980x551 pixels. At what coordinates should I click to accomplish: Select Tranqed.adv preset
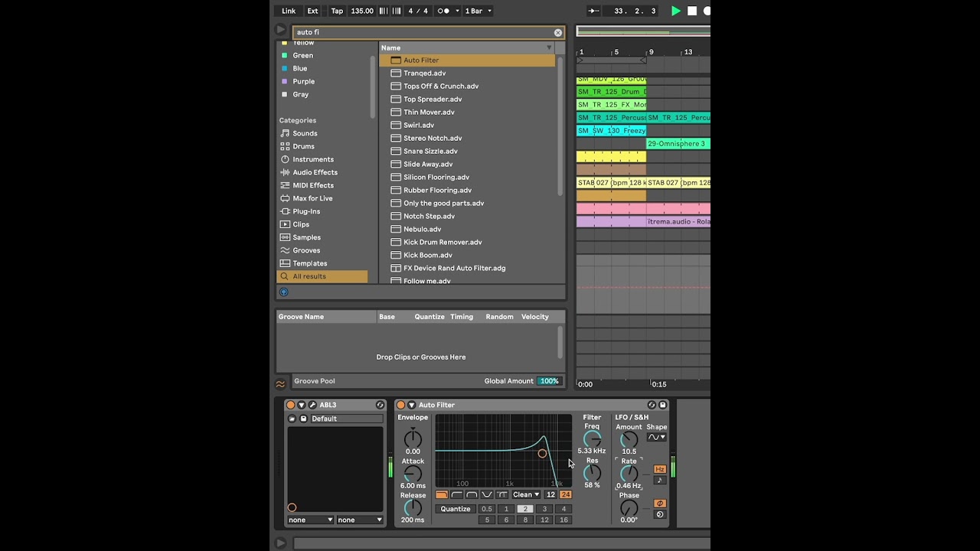(467, 73)
